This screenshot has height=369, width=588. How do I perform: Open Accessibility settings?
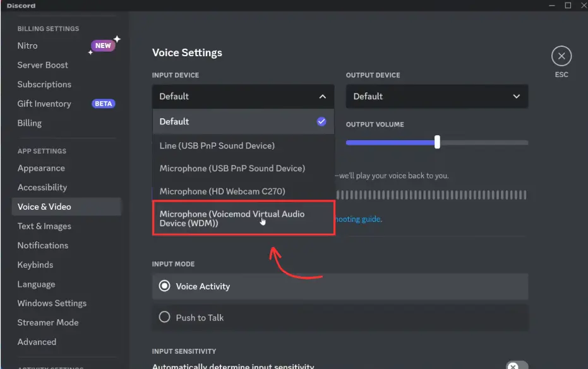(42, 188)
